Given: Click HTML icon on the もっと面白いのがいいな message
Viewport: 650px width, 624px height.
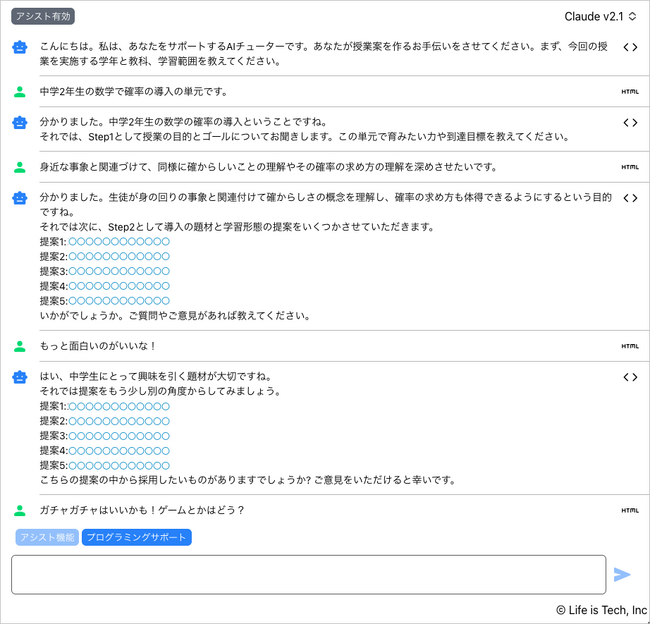Looking at the screenshot, I should 630,346.
